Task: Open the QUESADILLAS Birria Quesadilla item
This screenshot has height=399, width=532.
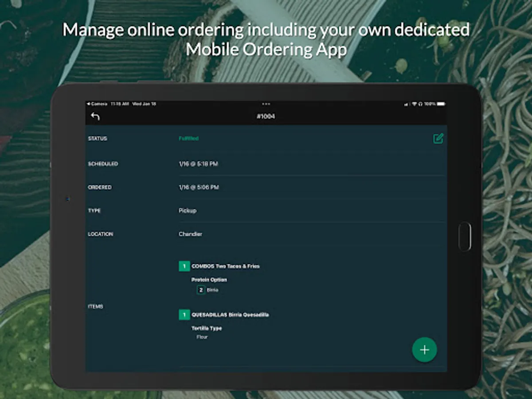Action: 230,315
